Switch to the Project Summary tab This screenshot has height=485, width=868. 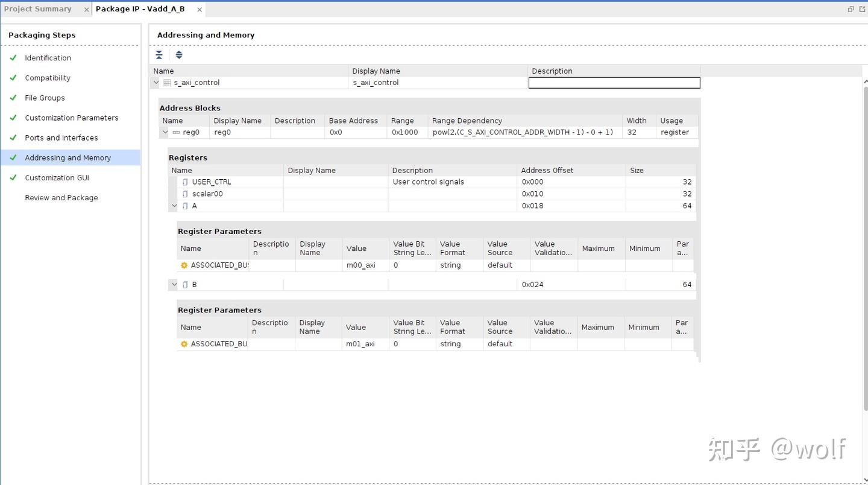(x=38, y=9)
